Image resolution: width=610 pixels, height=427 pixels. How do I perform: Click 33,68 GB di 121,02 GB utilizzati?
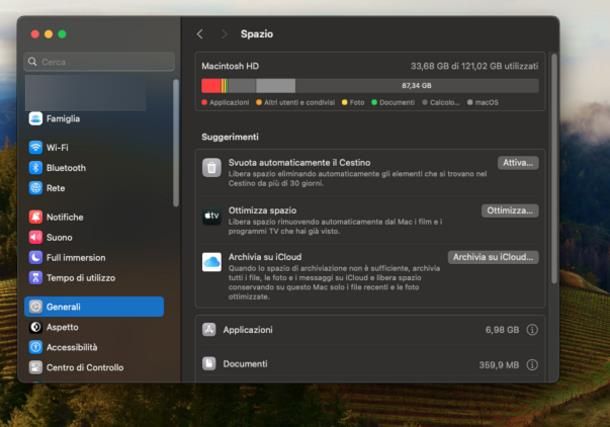(x=474, y=66)
